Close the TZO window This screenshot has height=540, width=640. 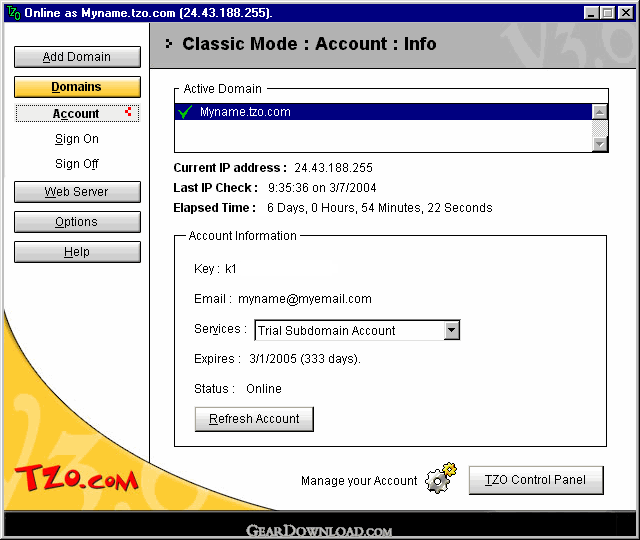click(x=626, y=13)
